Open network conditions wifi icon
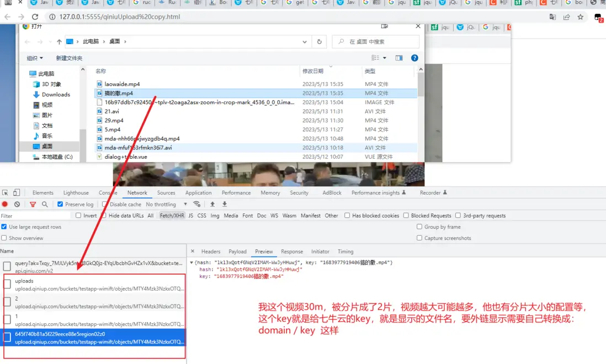This screenshot has width=606, height=364. (x=197, y=204)
